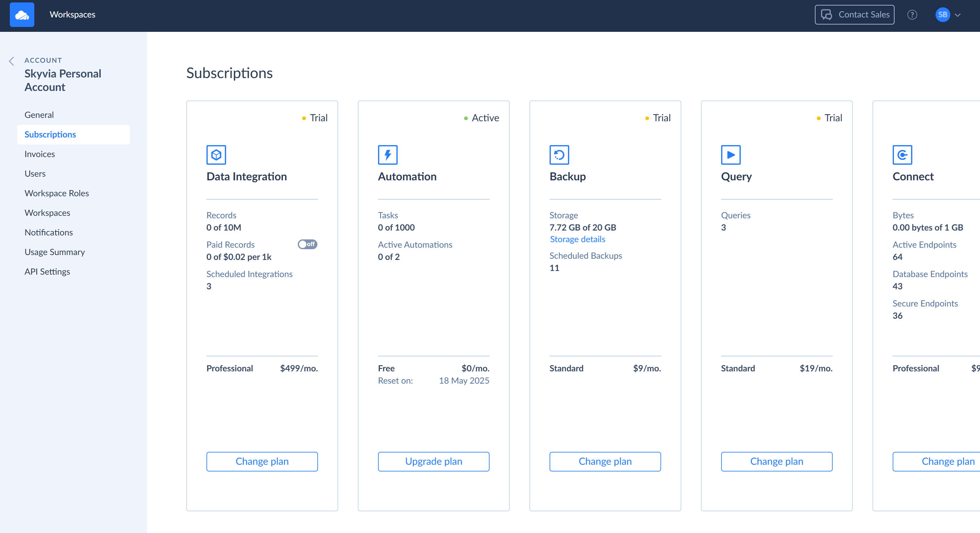Open the Storage details link
The height and width of the screenshot is (533, 980).
[577, 239]
